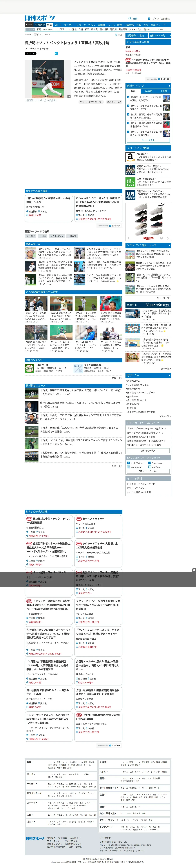Screen dimensions: 196x868
Task: Open 日刊スポーツイベントガイド link
Action: tap(141, 484)
